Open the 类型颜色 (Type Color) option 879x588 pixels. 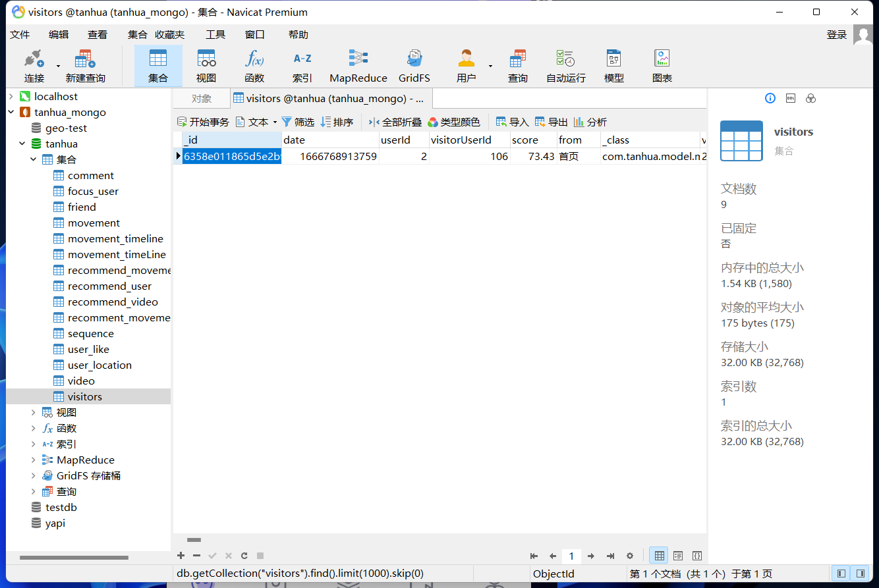click(x=454, y=122)
